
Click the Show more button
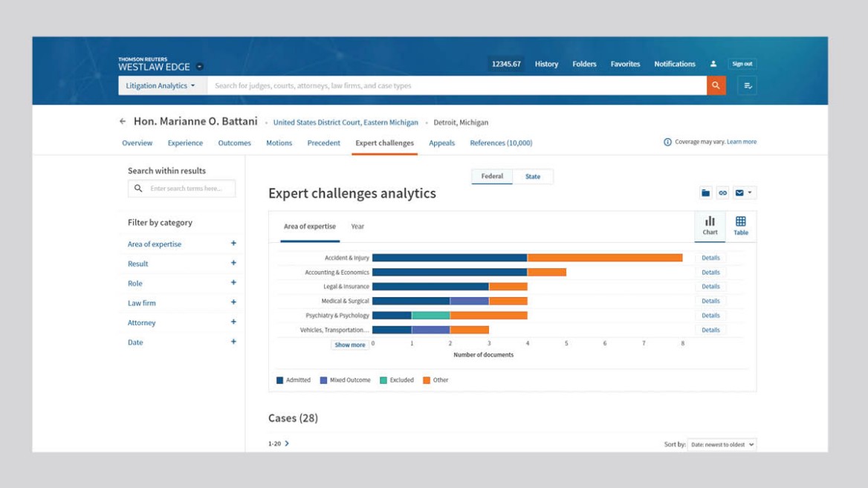coord(349,345)
